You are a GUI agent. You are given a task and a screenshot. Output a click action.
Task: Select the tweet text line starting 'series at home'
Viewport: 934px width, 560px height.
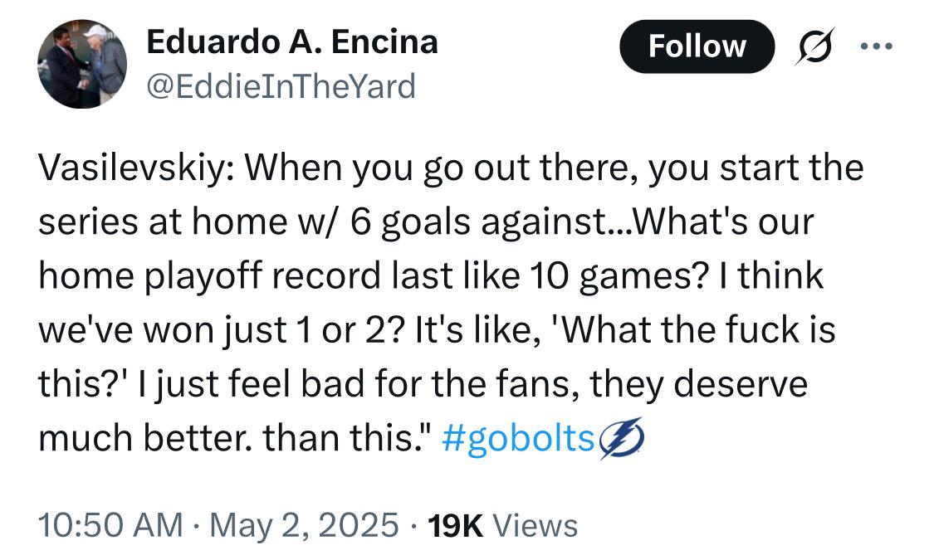tap(426, 222)
